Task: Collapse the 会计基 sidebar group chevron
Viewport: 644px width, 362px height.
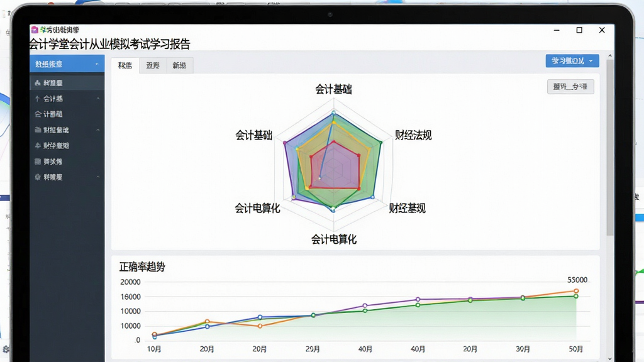Action: (x=98, y=99)
